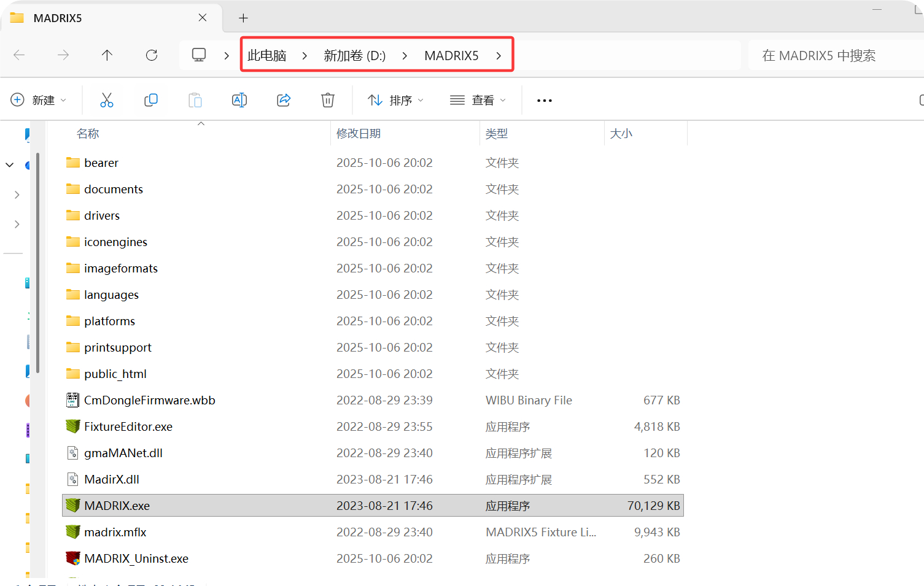Image resolution: width=924 pixels, height=586 pixels.
Task: Open the three-dots more options menu
Action: pyautogui.click(x=545, y=101)
